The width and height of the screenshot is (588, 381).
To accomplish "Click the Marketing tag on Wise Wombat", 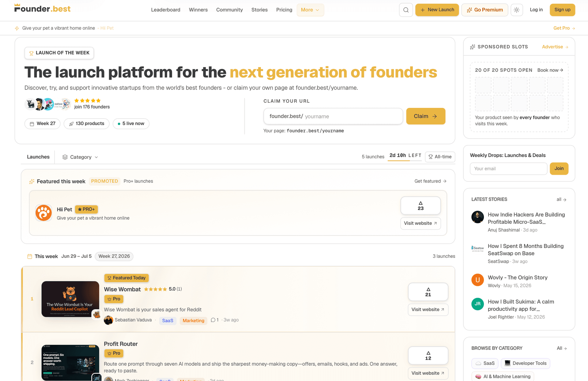I will pos(193,321).
